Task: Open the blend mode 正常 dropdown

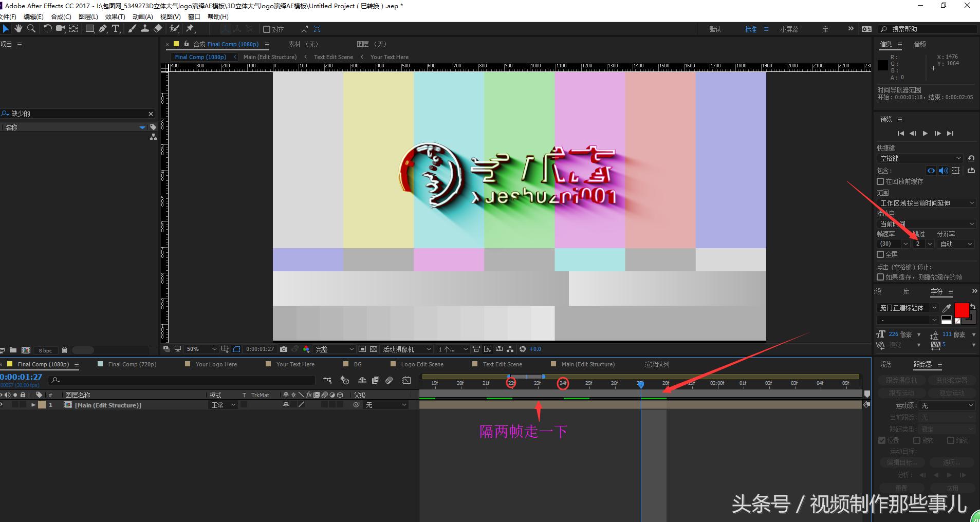Action: pyautogui.click(x=223, y=405)
